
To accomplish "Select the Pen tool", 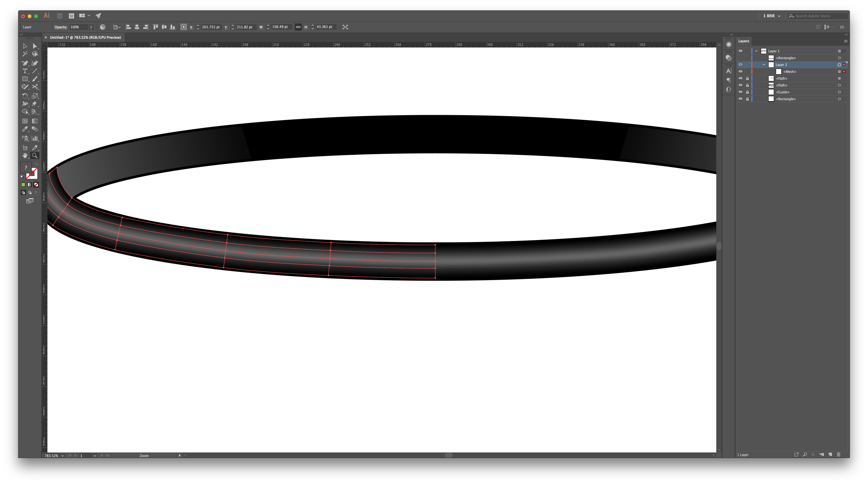I will (x=25, y=63).
